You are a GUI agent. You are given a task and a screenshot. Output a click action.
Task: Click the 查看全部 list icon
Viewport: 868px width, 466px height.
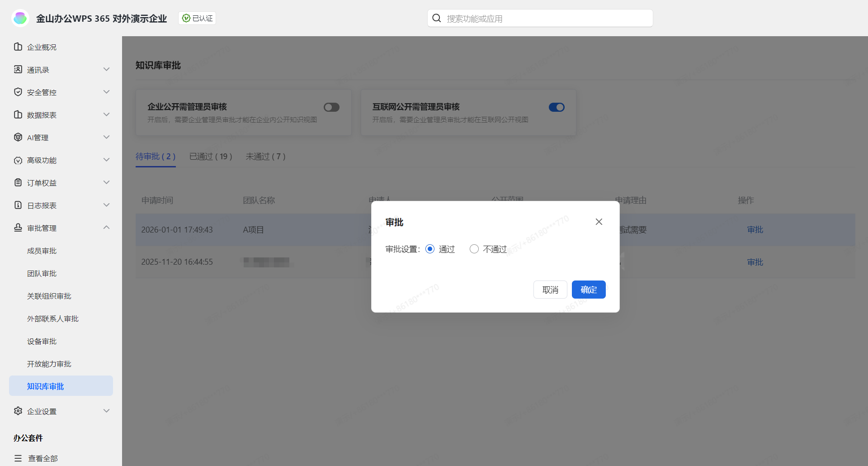click(18, 458)
